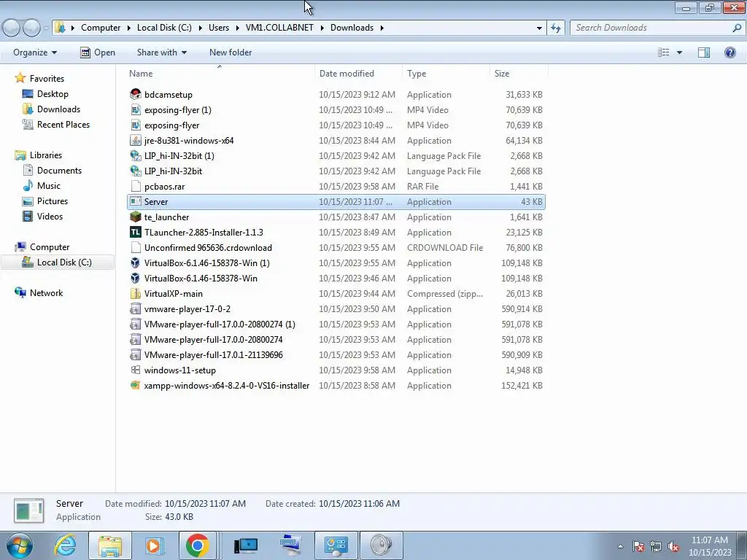
Task: Expand the arrow after Computer in breadcrumb
Action: click(128, 28)
